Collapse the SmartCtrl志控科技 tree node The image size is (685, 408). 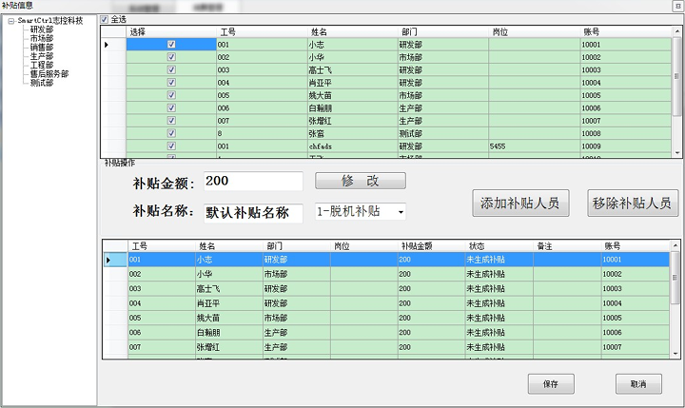(9, 20)
